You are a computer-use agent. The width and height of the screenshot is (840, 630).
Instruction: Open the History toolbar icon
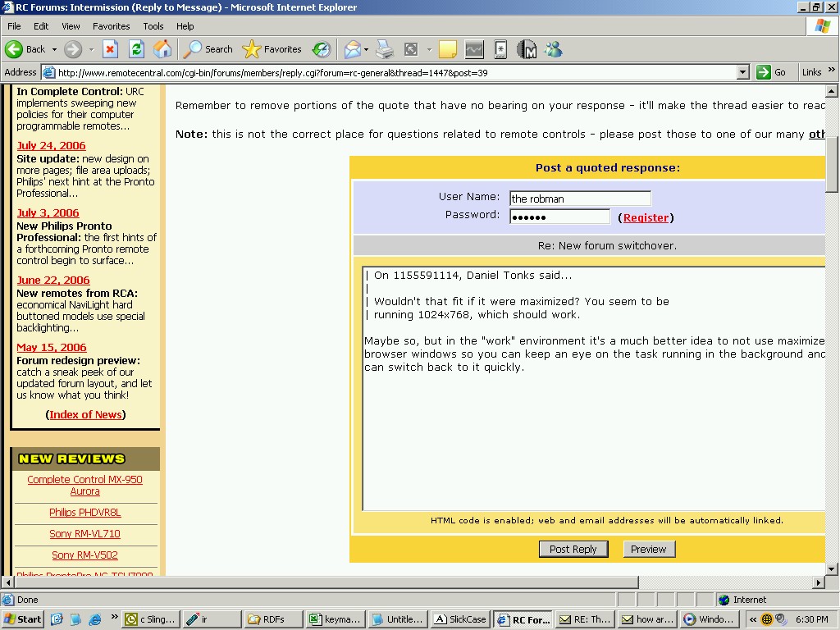[322, 49]
